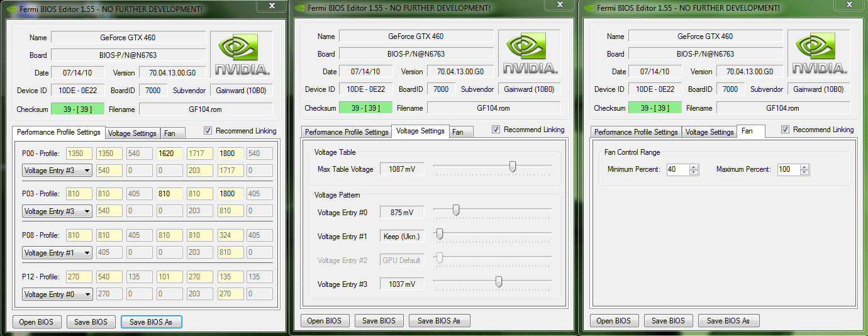Increase the Maximum Percent fan value
Screen dimensions: 868x336
pyautogui.click(x=804, y=167)
